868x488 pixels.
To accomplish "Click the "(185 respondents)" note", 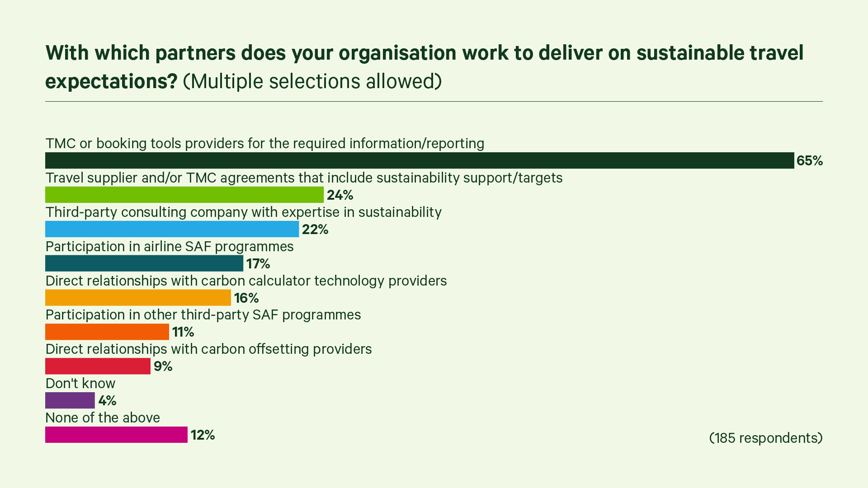I will (765, 438).
